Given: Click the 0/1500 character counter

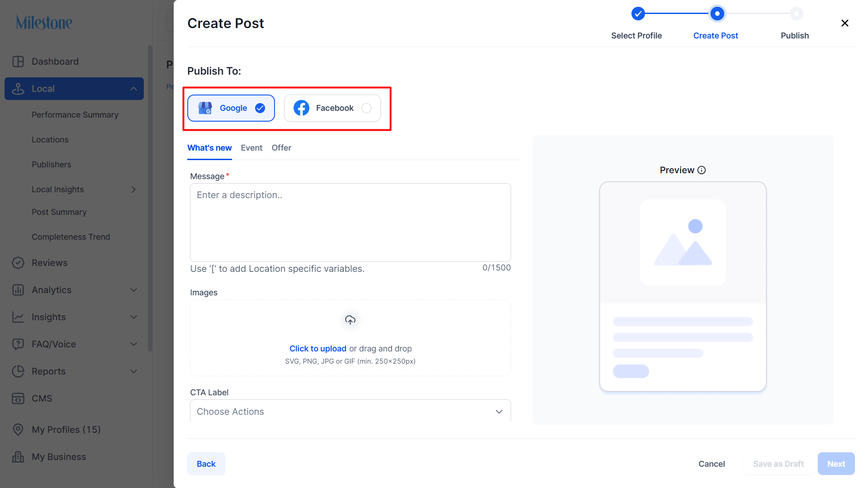Looking at the screenshot, I should [x=497, y=268].
